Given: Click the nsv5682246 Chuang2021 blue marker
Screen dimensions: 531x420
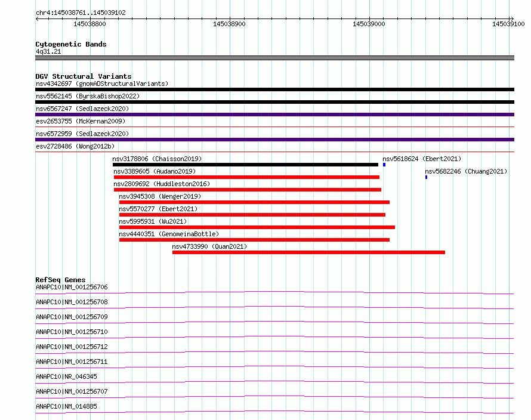Looking at the screenshot, I should click(x=426, y=177).
